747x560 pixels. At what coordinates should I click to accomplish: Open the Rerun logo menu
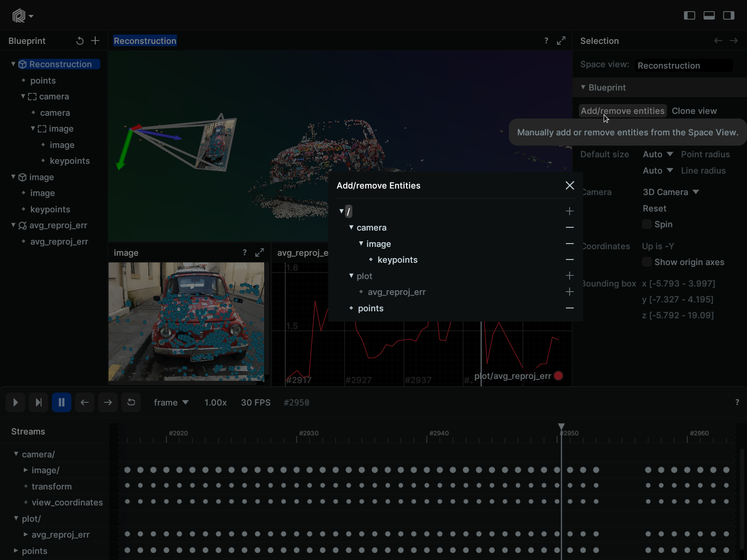pyautogui.click(x=22, y=16)
